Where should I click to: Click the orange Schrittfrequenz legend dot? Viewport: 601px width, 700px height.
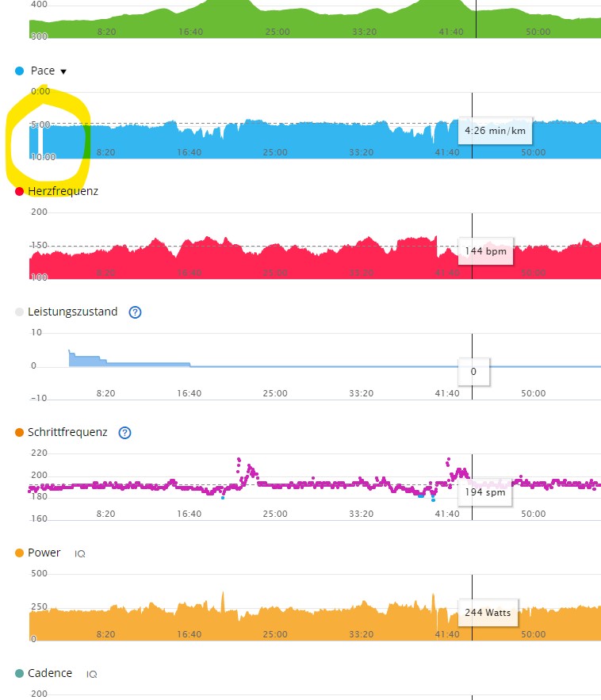pyautogui.click(x=20, y=433)
